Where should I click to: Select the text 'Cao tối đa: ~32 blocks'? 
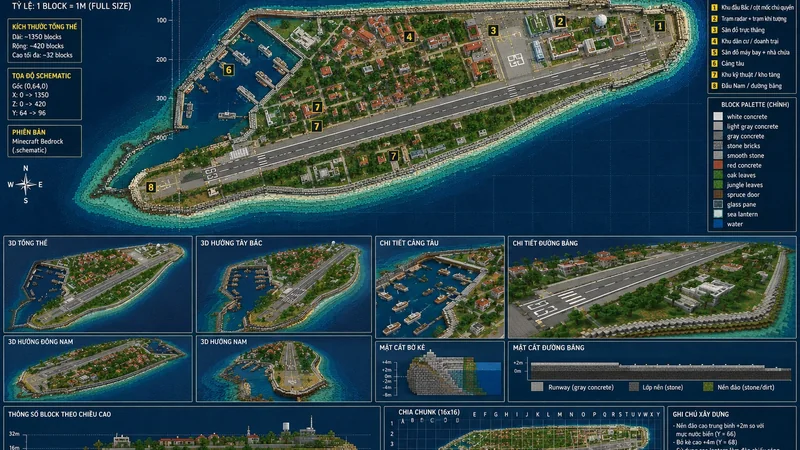coord(42,55)
